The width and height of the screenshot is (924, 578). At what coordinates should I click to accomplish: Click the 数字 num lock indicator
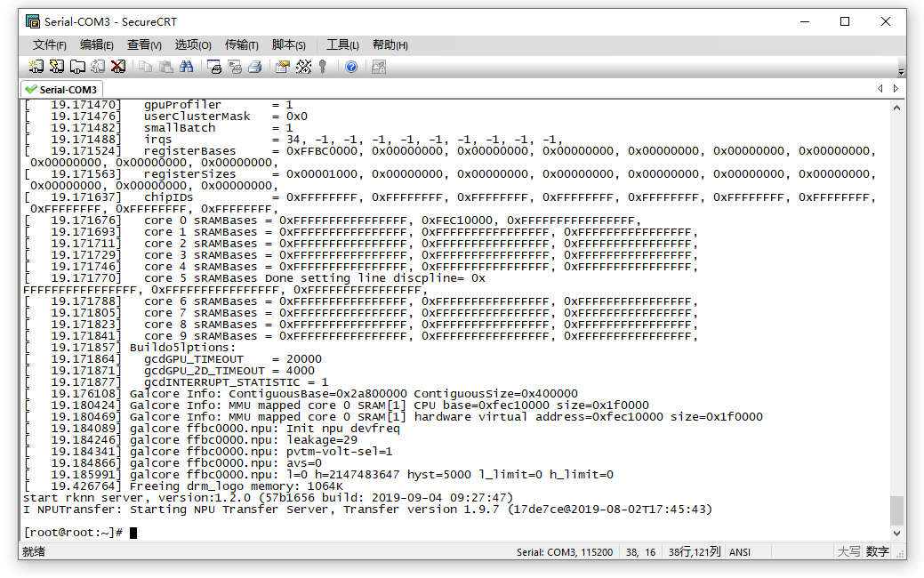coord(878,552)
